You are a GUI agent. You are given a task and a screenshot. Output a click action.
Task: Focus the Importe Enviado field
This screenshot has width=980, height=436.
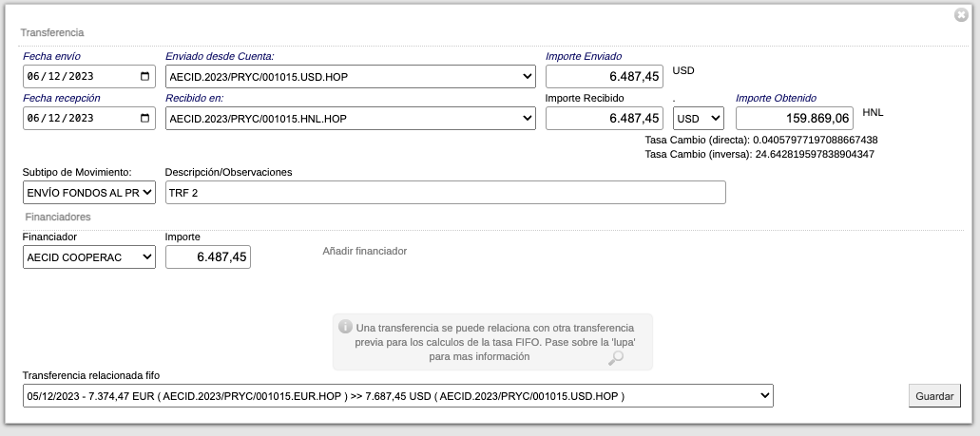[604, 77]
